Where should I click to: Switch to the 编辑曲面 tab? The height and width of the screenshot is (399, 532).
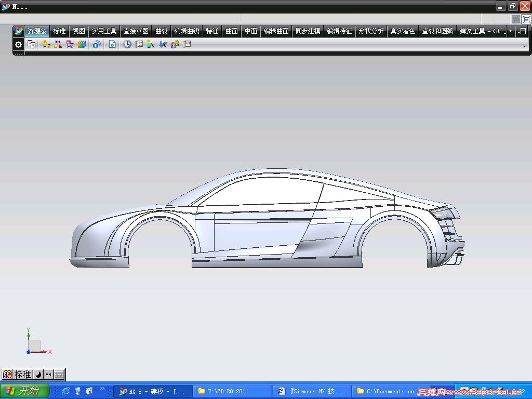click(x=276, y=31)
